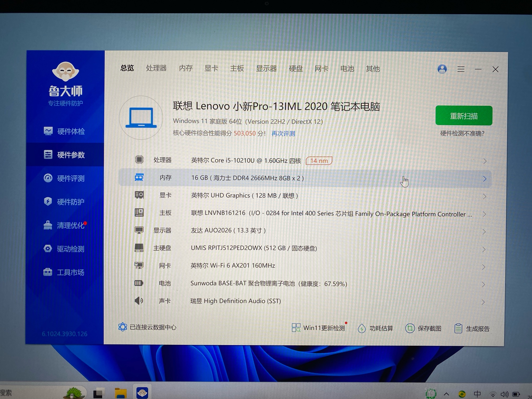Click 硬件检测不准确? feedback link
This screenshot has height=399, width=532.
462,134
